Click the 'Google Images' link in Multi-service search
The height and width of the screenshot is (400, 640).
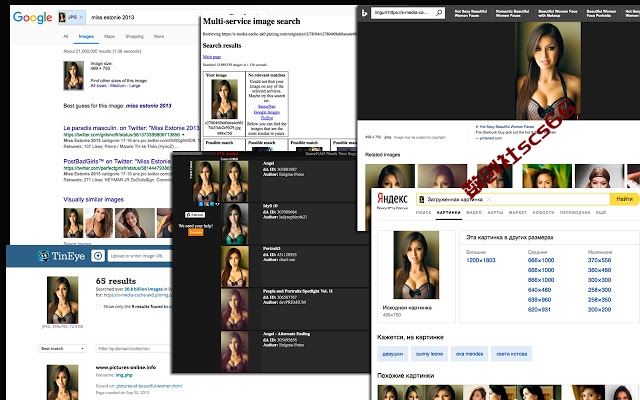267,112
